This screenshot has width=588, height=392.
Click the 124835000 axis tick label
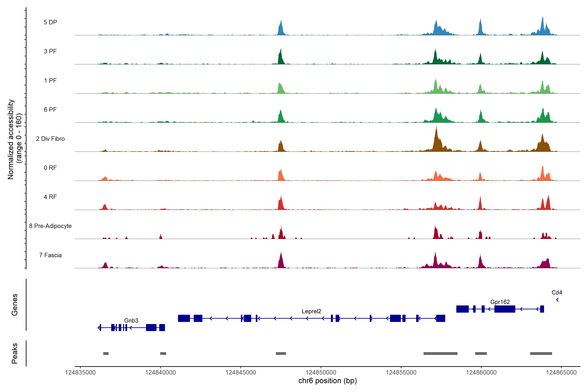coord(80,373)
